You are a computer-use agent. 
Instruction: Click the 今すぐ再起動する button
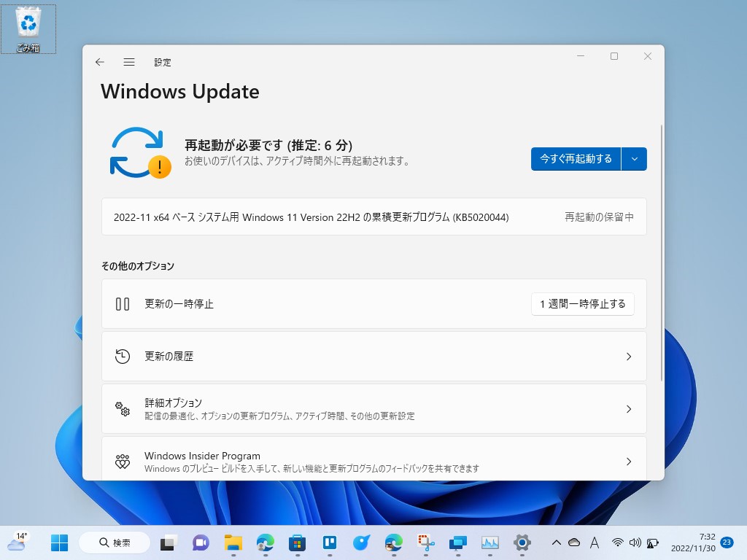(575, 158)
